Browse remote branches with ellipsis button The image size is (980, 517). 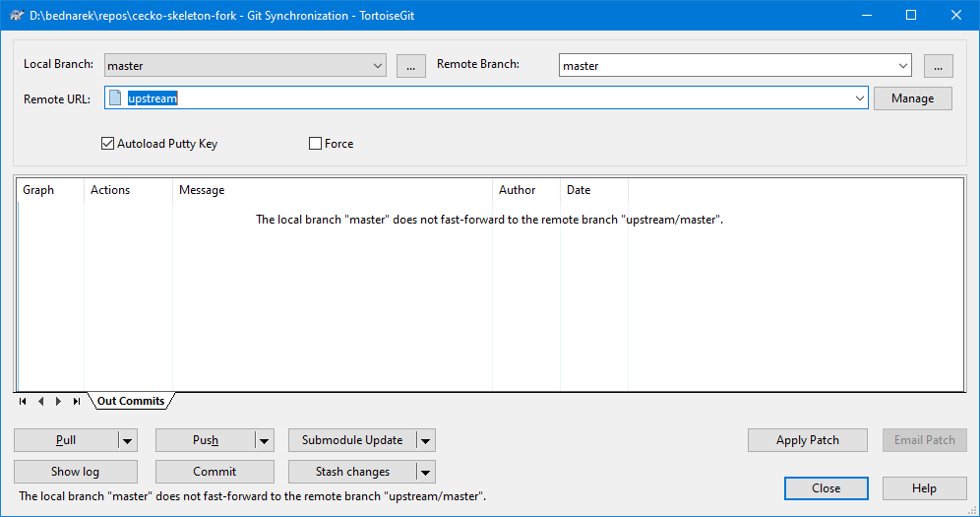(x=938, y=66)
